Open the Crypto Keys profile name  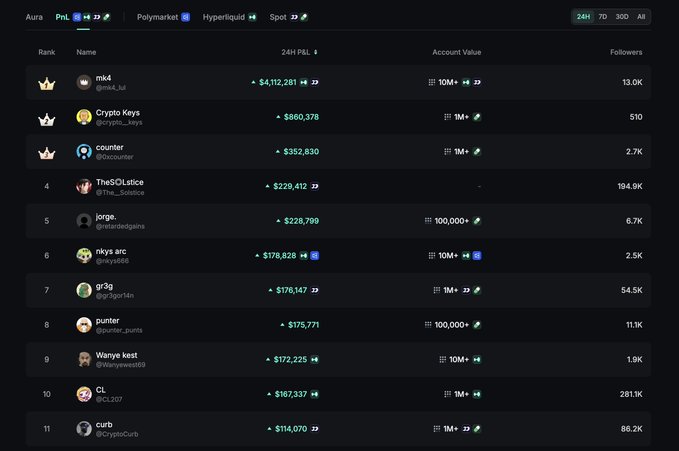pos(117,113)
